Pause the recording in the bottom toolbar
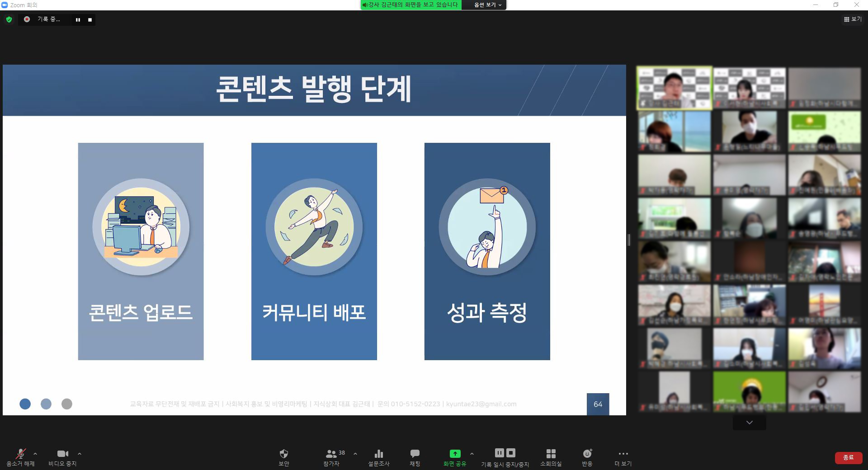Screen dimensions: 868x470 click(499, 453)
